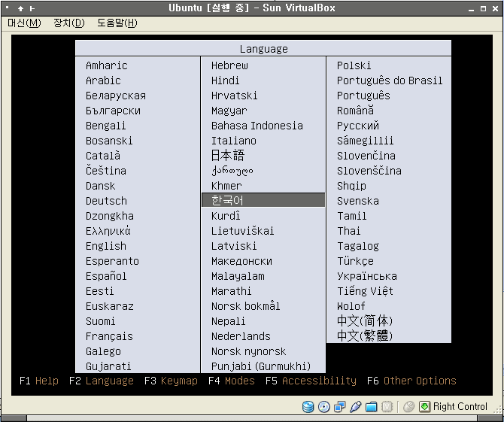Image resolution: width=504 pixels, height=422 pixels.
Task: Select the highlighted 한국어 language entry
Action: tap(263, 200)
